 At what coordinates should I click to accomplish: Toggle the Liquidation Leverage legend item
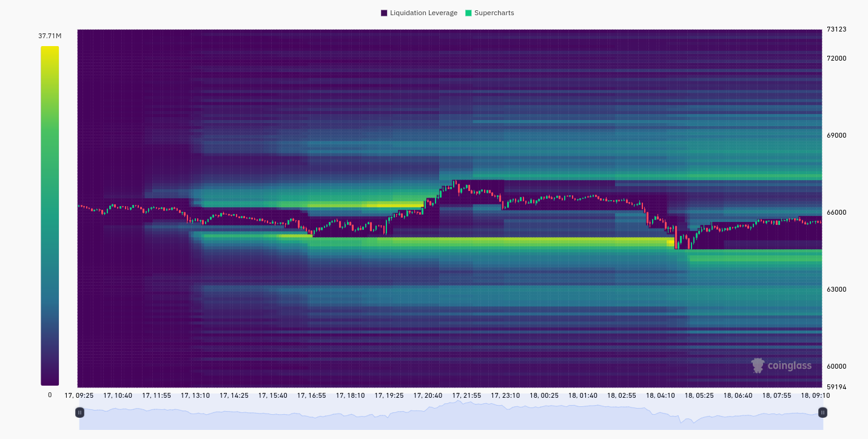click(x=419, y=13)
